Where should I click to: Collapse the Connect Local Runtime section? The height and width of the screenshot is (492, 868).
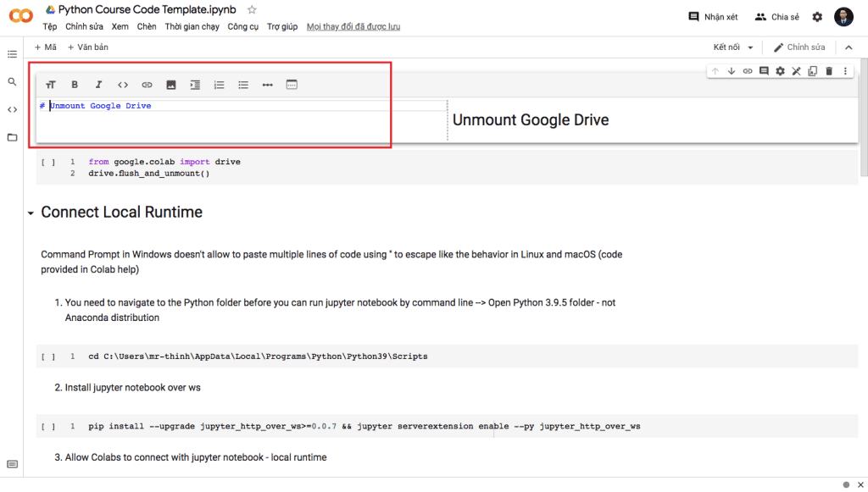tap(31, 213)
